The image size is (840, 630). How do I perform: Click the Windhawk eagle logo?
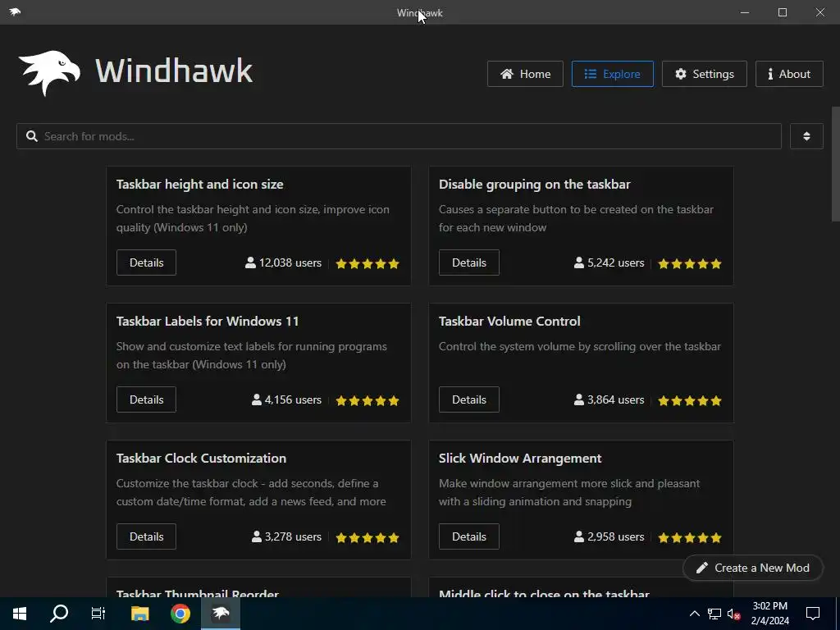[x=49, y=73]
